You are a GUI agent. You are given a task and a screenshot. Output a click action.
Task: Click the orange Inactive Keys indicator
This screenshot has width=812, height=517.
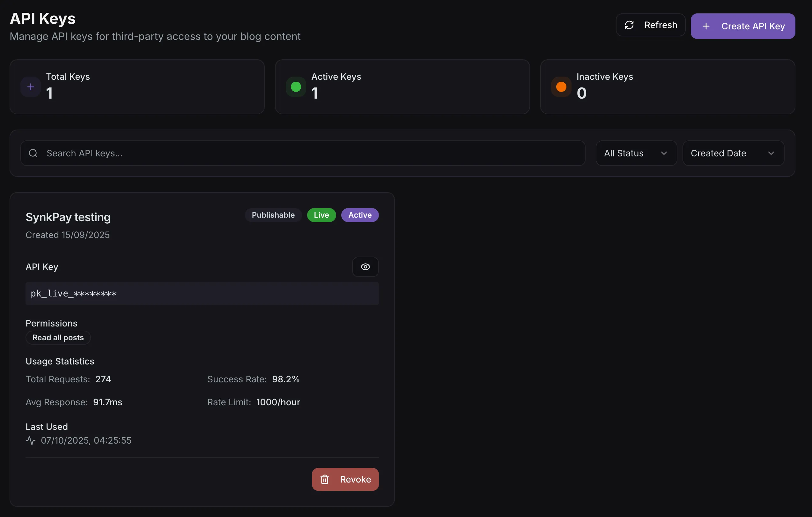point(561,87)
